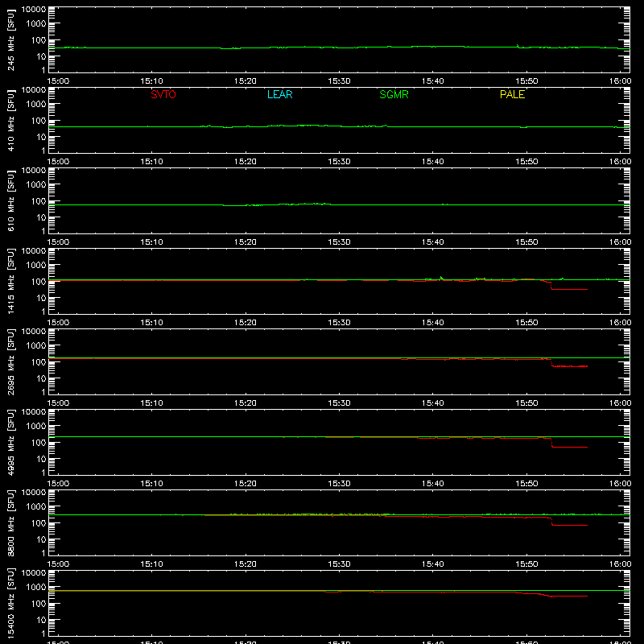Click the yellow PALE station label
This screenshot has width=644, height=644.
point(512,94)
